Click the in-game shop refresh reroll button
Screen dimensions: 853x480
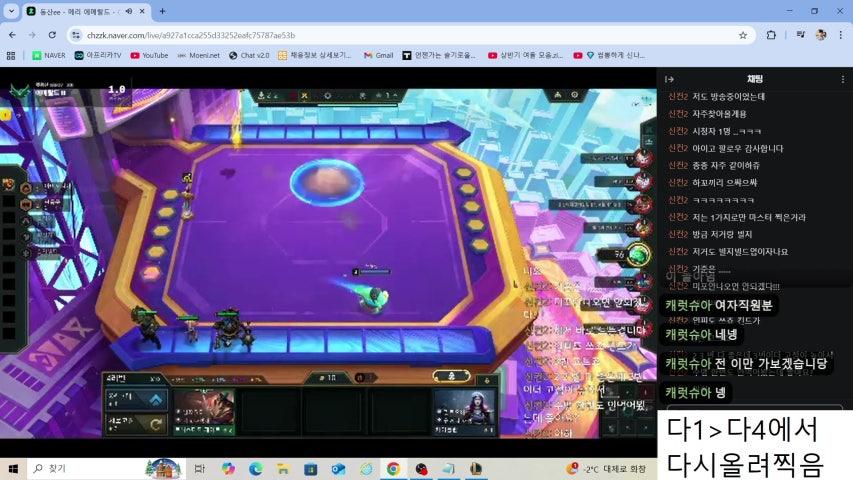click(x=136, y=423)
